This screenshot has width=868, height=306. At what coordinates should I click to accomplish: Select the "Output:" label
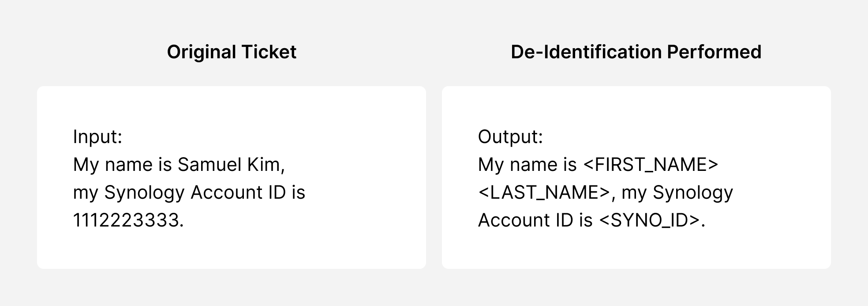[x=510, y=137]
